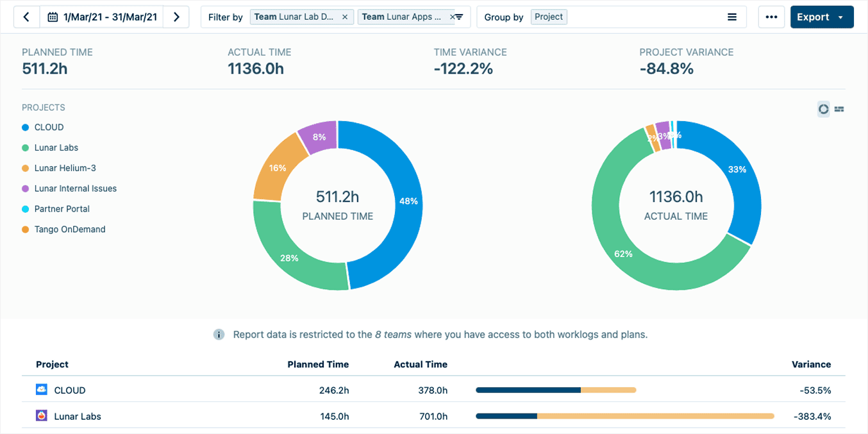
Task: Open the Lunar Labs project row
Action: click(x=78, y=416)
